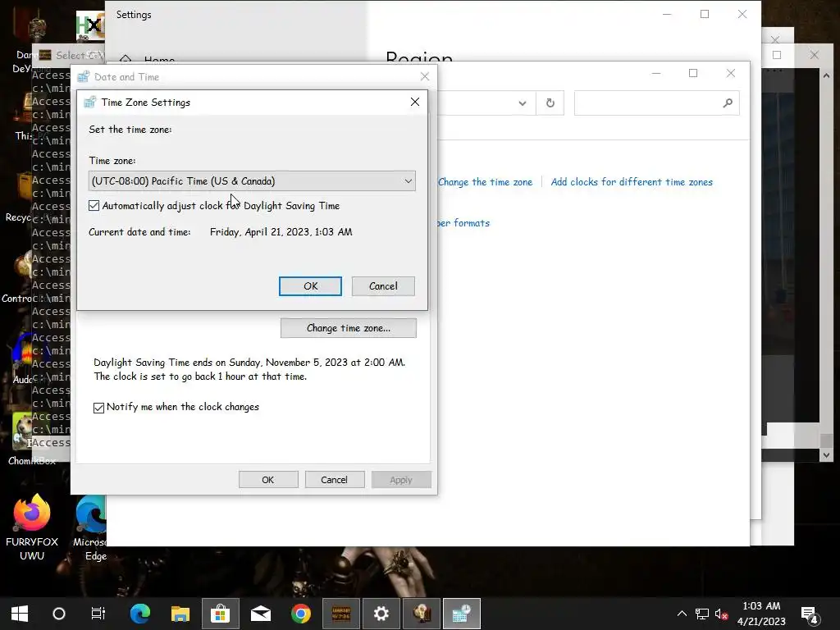Image resolution: width=840 pixels, height=630 pixels.
Task: Launch Google Chrome from the taskbar
Action: pyautogui.click(x=301, y=614)
